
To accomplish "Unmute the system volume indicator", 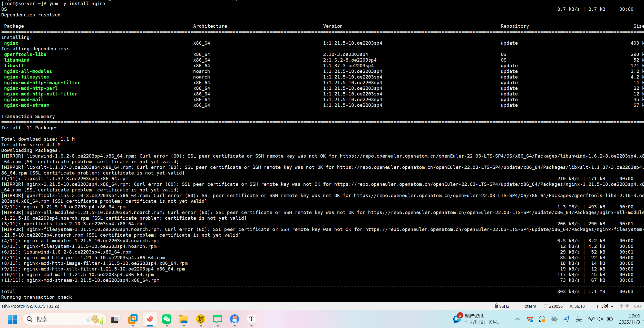I will point(600,319).
